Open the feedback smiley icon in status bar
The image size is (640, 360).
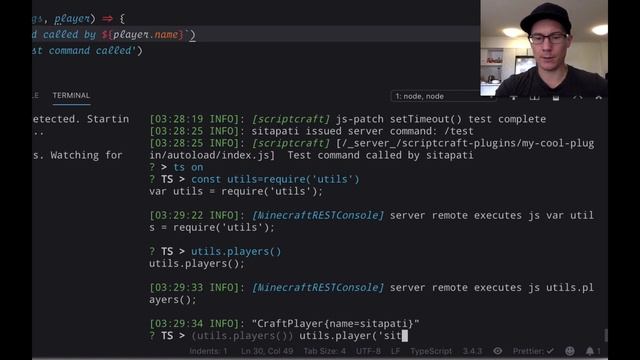tap(570, 351)
